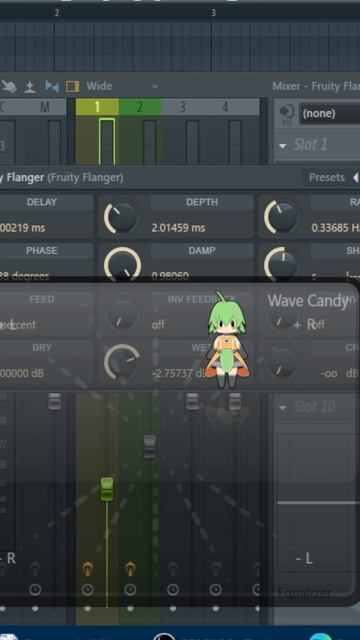Screen dimensions: 360x640
Task: Click the green-haired character mascot
Action: 227,341
